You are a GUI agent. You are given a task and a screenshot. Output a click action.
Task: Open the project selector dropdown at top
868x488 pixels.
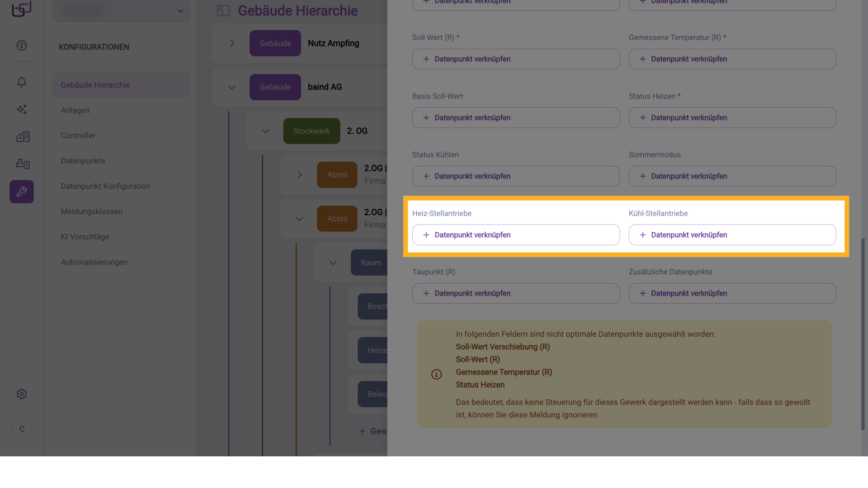click(x=121, y=11)
